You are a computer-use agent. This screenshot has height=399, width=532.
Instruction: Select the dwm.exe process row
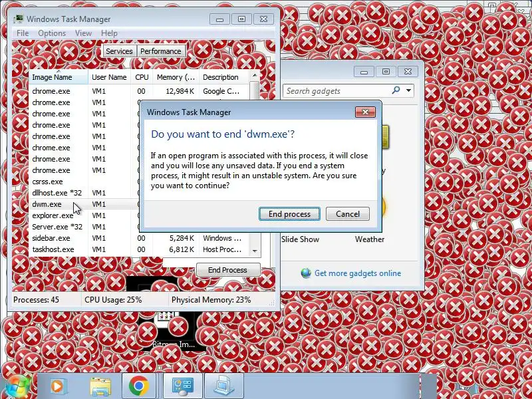pos(84,204)
